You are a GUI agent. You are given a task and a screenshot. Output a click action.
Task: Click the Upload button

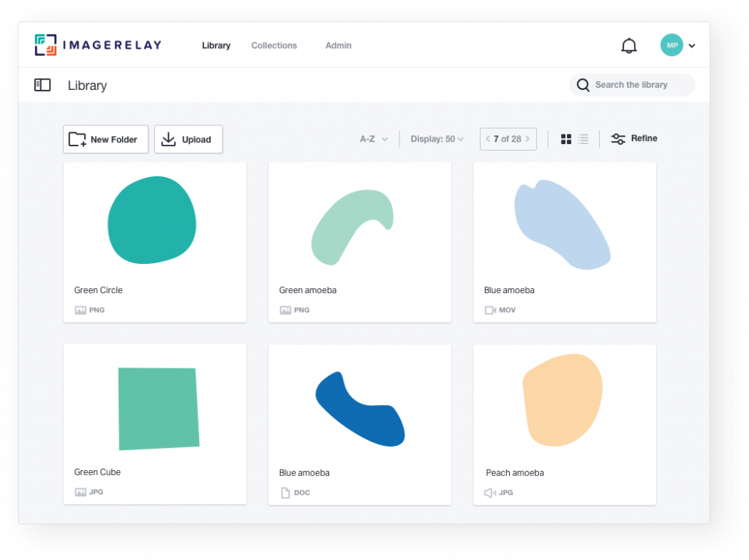pos(188,139)
